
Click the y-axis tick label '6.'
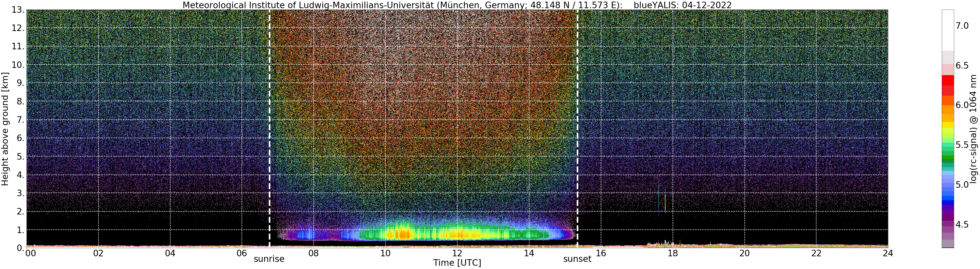coord(20,138)
